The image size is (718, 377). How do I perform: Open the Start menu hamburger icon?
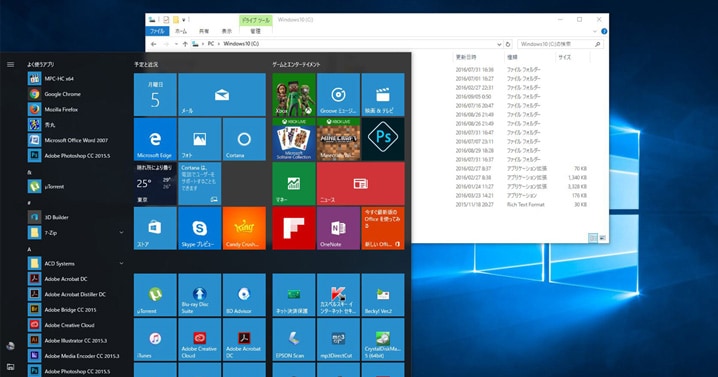point(10,65)
